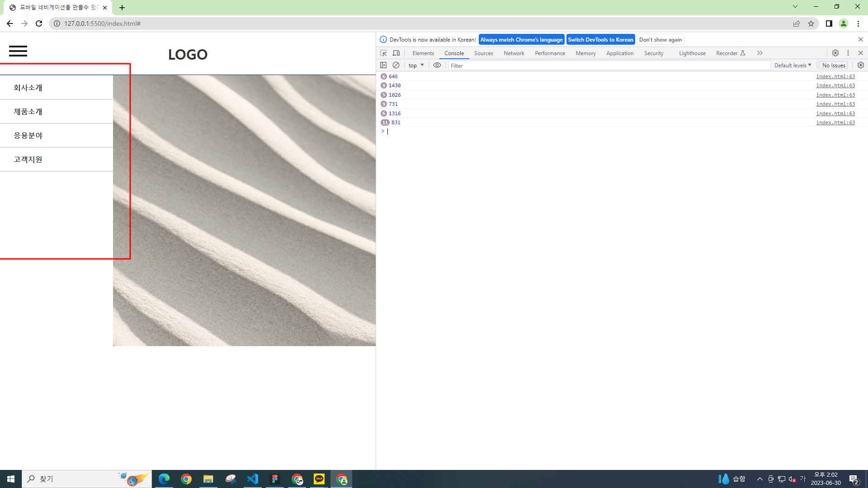
Task: Reload the page with the refresh icon
Action: 39,23
